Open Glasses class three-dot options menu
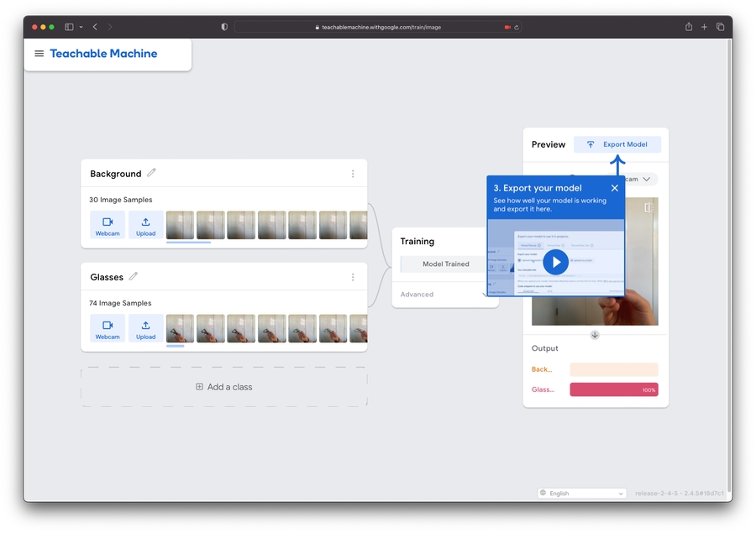The image size is (756, 533). [353, 277]
